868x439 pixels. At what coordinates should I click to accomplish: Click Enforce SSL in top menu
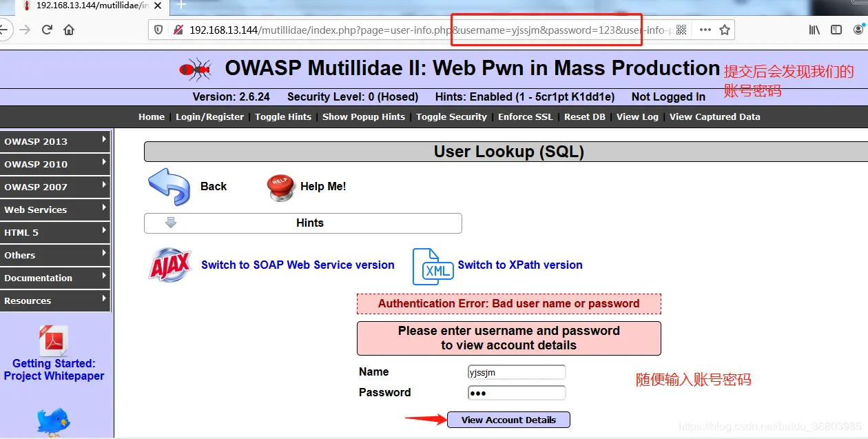(x=526, y=116)
